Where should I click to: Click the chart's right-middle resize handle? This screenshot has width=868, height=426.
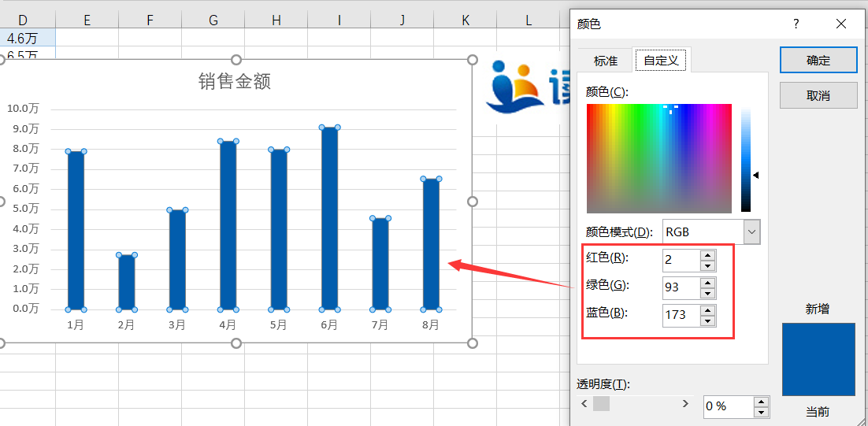(473, 202)
